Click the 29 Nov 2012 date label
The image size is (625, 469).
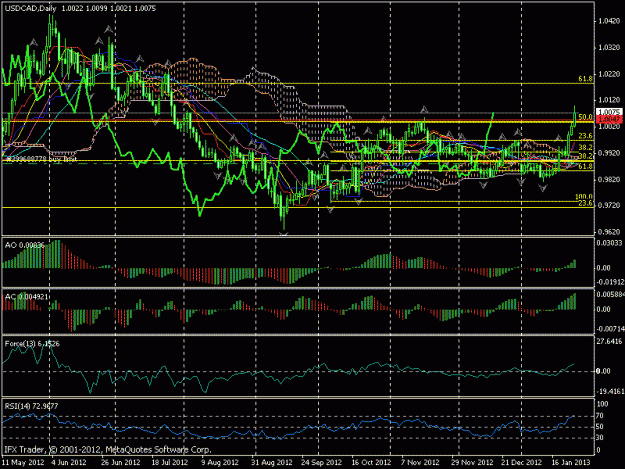coord(472,462)
